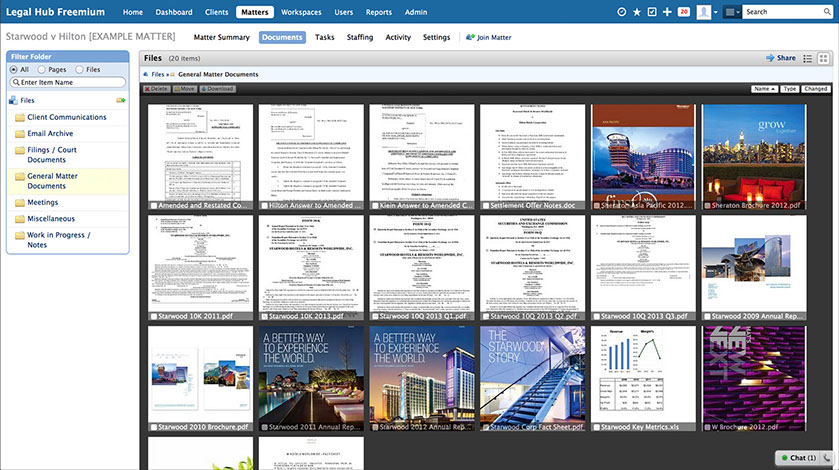Select the Pages radio button filter
This screenshot has width=839, height=470.
(x=42, y=70)
